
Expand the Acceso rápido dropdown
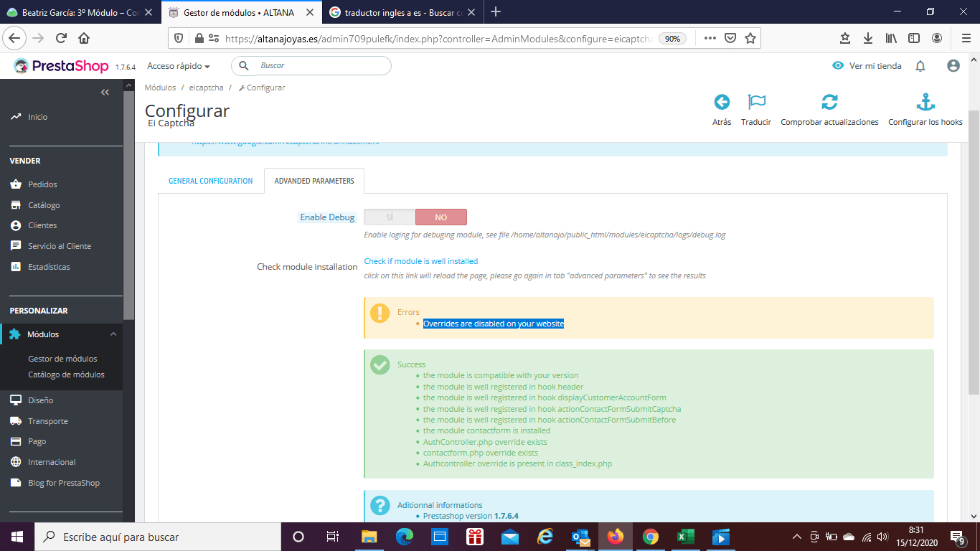[179, 66]
